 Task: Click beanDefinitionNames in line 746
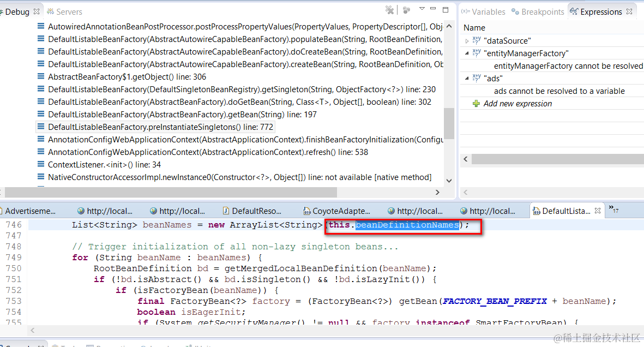tap(407, 225)
